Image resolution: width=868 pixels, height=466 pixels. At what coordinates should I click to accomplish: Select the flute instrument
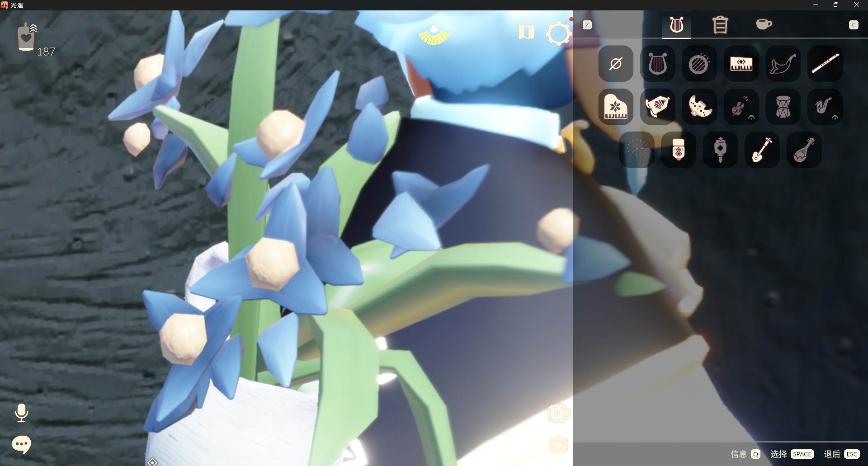pos(825,64)
